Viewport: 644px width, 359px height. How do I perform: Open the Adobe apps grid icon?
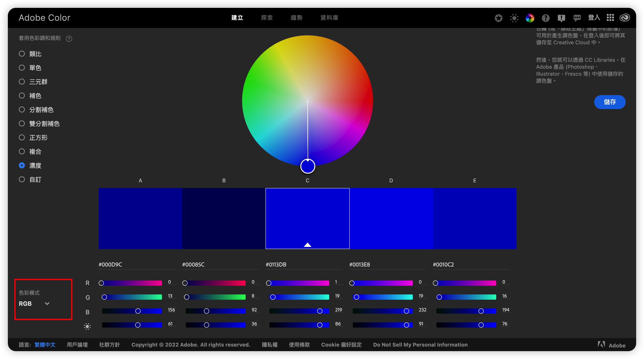(x=610, y=18)
